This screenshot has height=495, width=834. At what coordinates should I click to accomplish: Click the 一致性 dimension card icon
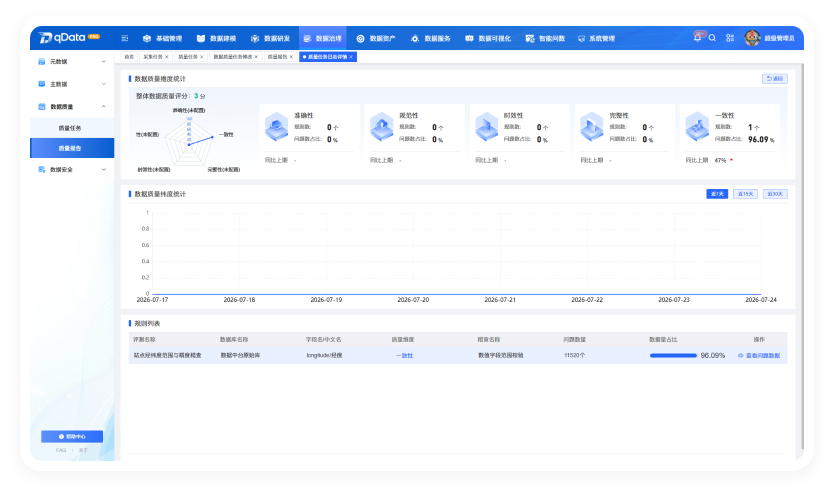(x=697, y=127)
